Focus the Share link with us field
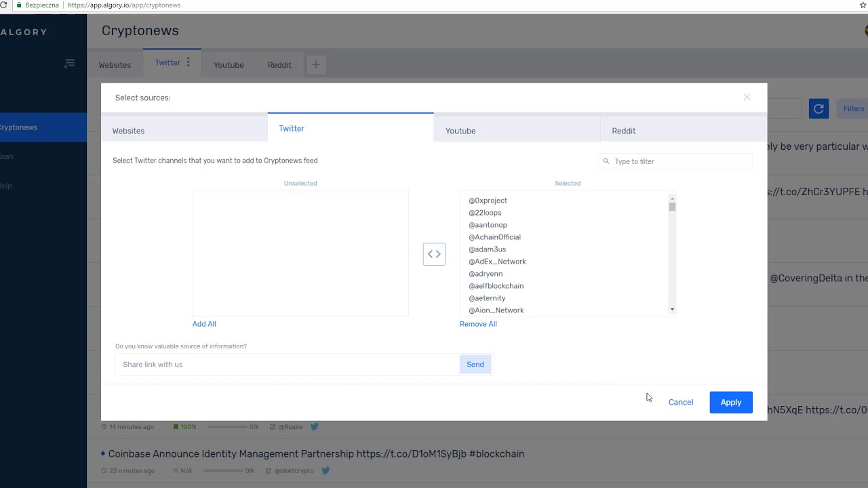The width and height of the screenshot is (868, 488). coord(287,365)
